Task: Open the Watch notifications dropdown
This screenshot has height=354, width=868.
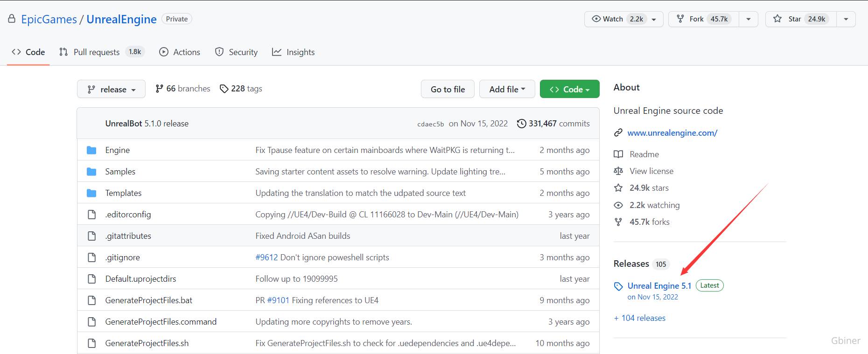Action: (x=623, y=19)
